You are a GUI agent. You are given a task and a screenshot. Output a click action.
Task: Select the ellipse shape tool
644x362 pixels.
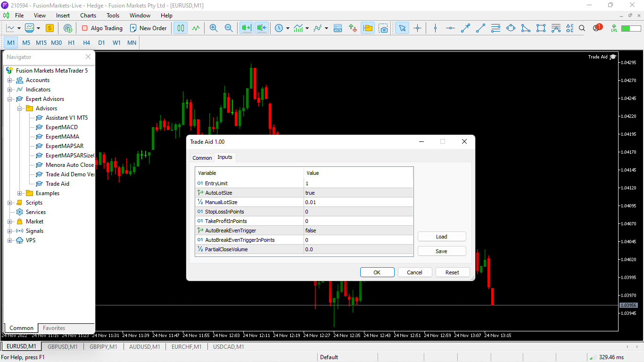[511, 28]
